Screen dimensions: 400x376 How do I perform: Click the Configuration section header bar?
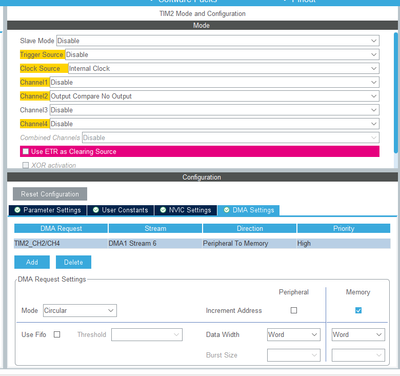pyautogui.click(x=202, y=177)
